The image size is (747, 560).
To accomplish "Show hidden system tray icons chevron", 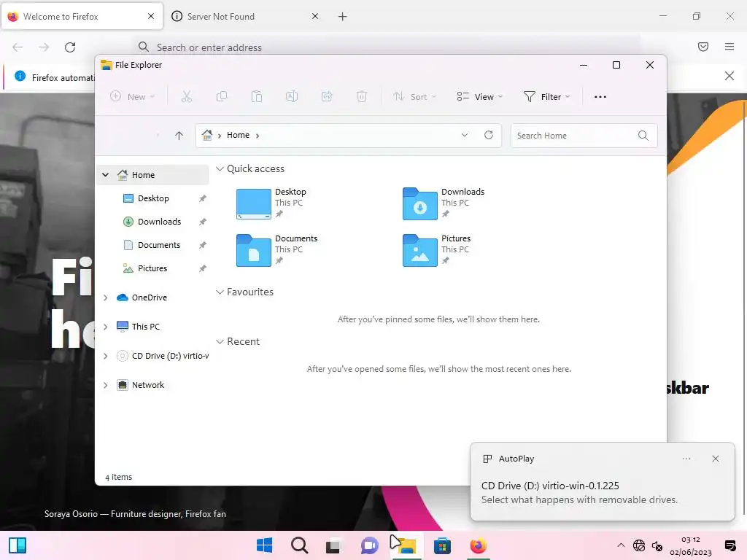I will 621,545.
